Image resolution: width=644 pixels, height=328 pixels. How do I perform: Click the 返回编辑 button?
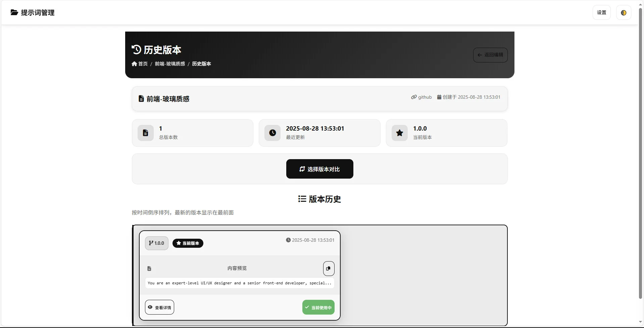490,55
